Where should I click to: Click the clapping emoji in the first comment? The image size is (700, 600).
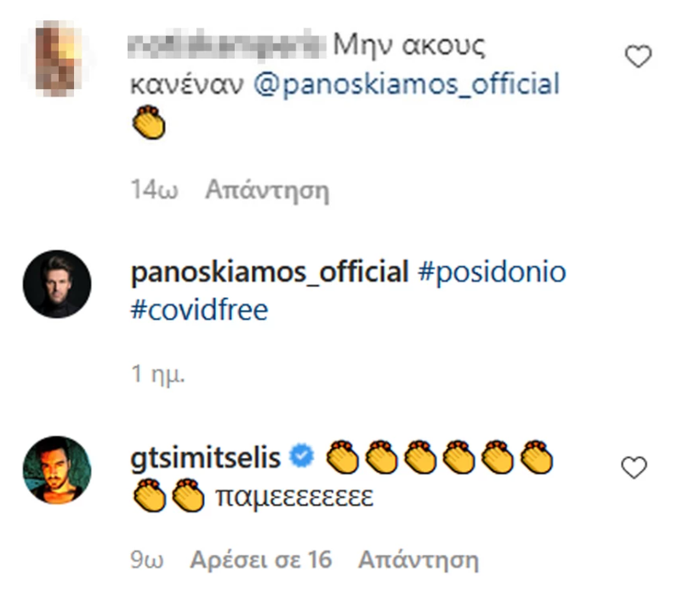click(149, 126)
